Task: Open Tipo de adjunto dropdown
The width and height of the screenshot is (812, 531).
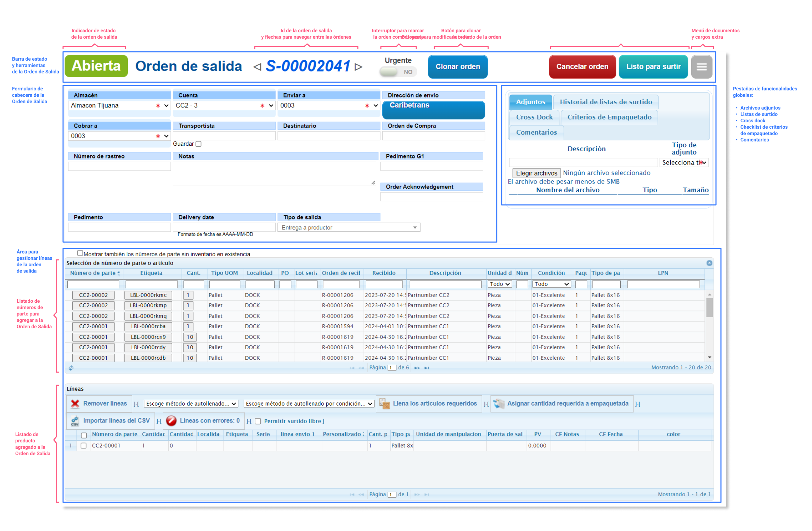Action: click(x=684, y=163)
